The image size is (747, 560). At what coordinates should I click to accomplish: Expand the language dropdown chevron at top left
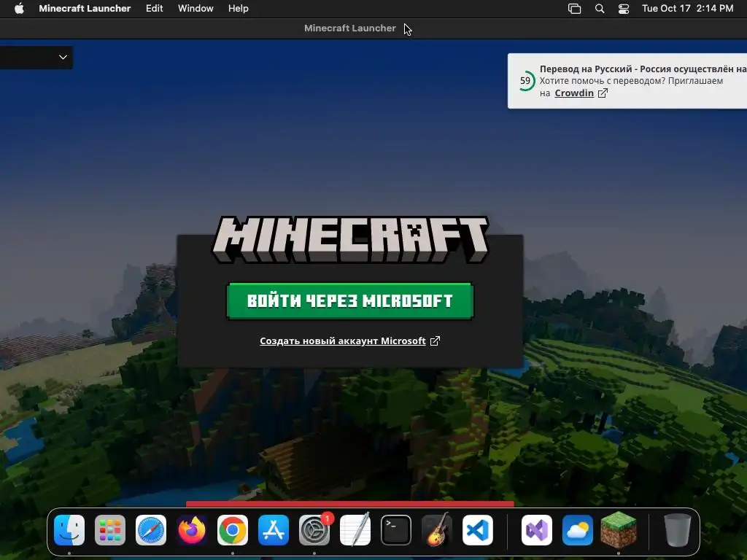(x=63, y=57)
